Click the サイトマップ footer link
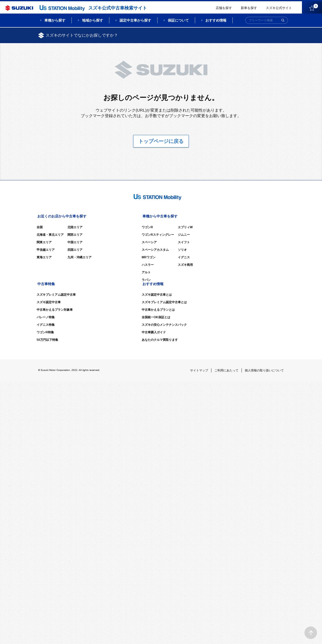 199,370
